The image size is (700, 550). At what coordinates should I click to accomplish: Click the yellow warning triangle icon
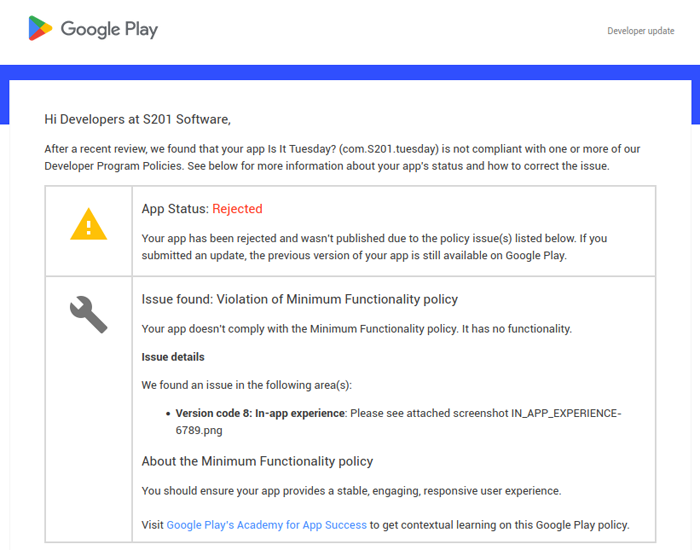pos(88,224)
